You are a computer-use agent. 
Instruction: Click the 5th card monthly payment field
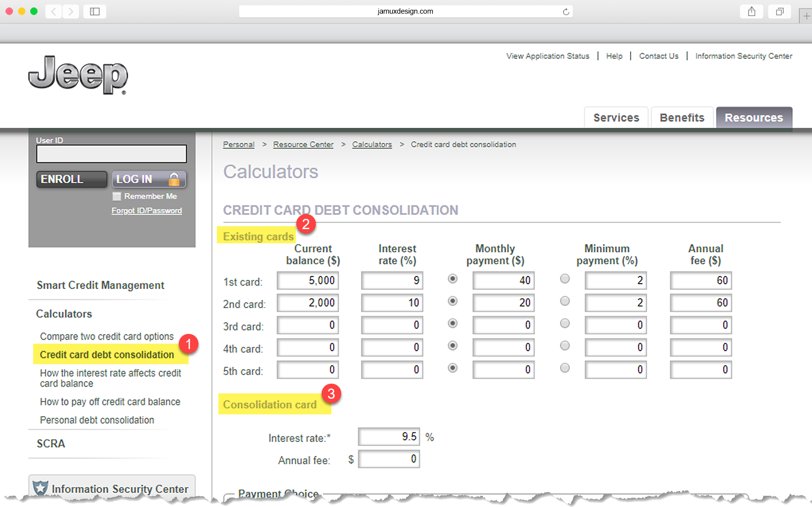(x=503, y=370)
